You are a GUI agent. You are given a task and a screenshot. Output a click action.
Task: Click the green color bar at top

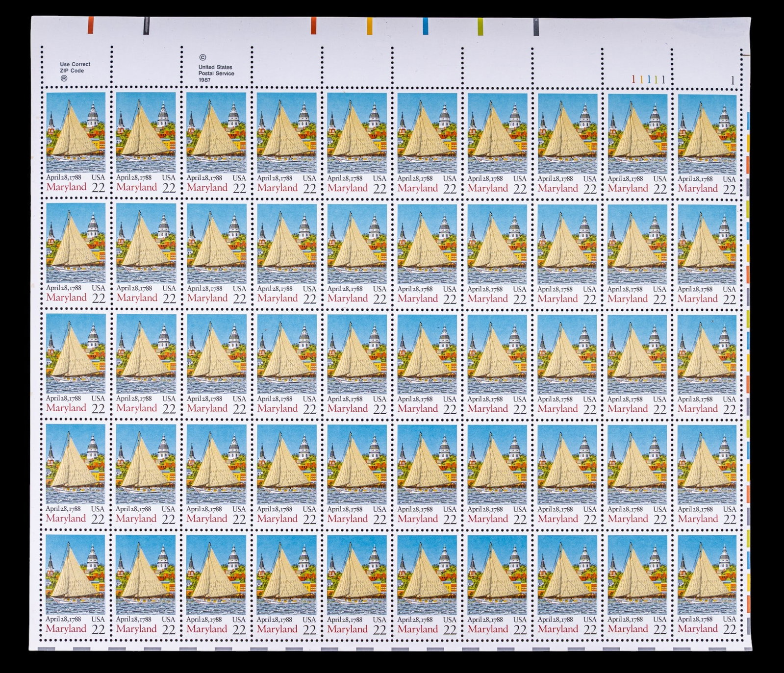pyautogui.click(x=481, y=26)
